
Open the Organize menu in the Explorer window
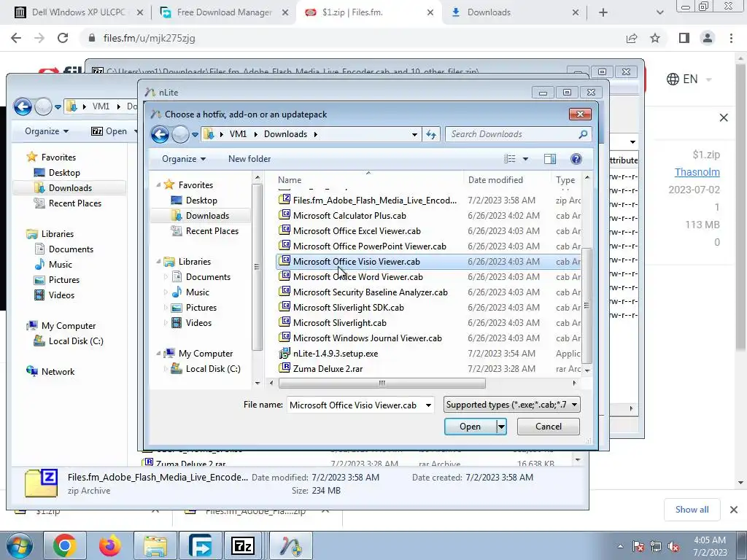(x=46, y=131)
